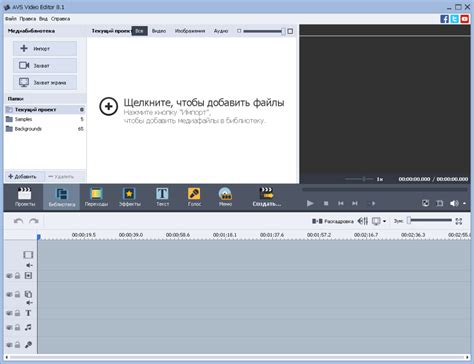The height and width of the screenshot is (364, 474).
Task: Open the Файл menu
Action: pyautogui.click(x=11, y=19)
